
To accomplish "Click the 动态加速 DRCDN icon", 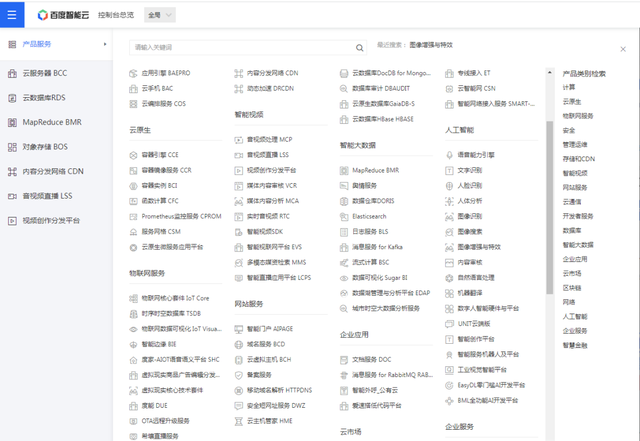I will [x=239, y=89].
